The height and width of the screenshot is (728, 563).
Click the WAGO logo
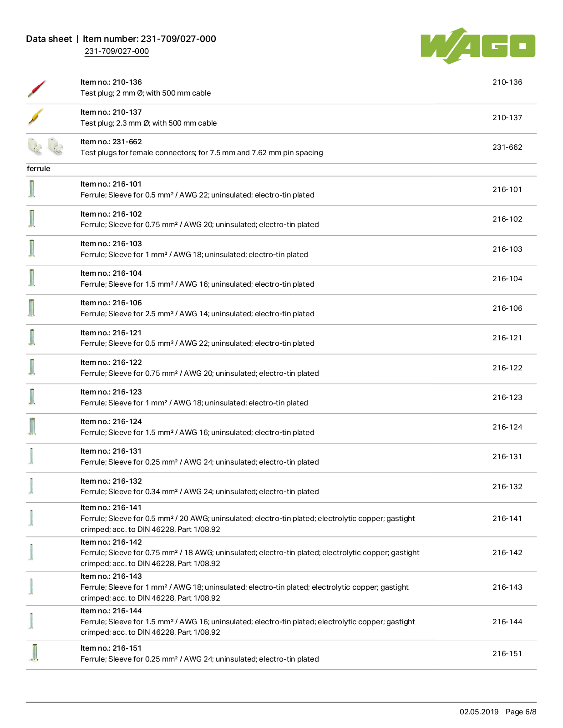coord(478,45)
